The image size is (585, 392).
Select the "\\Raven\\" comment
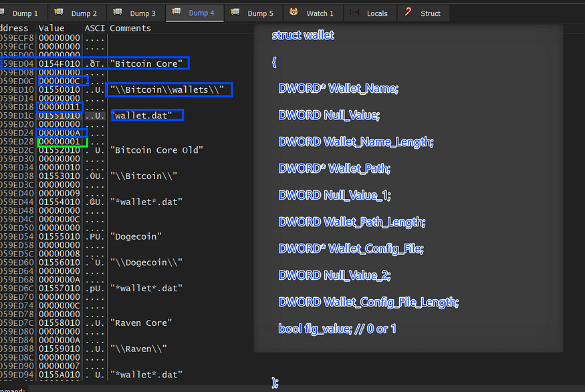pos(138,349)
